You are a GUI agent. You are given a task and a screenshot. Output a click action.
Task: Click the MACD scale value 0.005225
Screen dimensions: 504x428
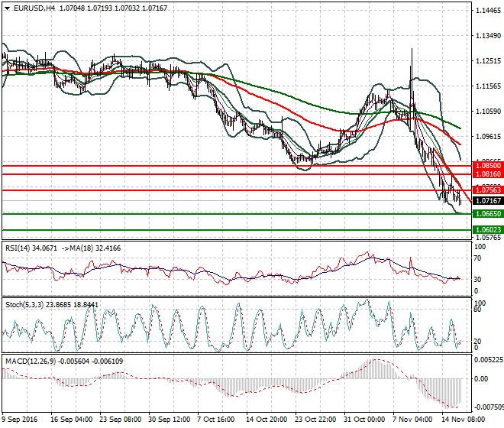[489, 360]
